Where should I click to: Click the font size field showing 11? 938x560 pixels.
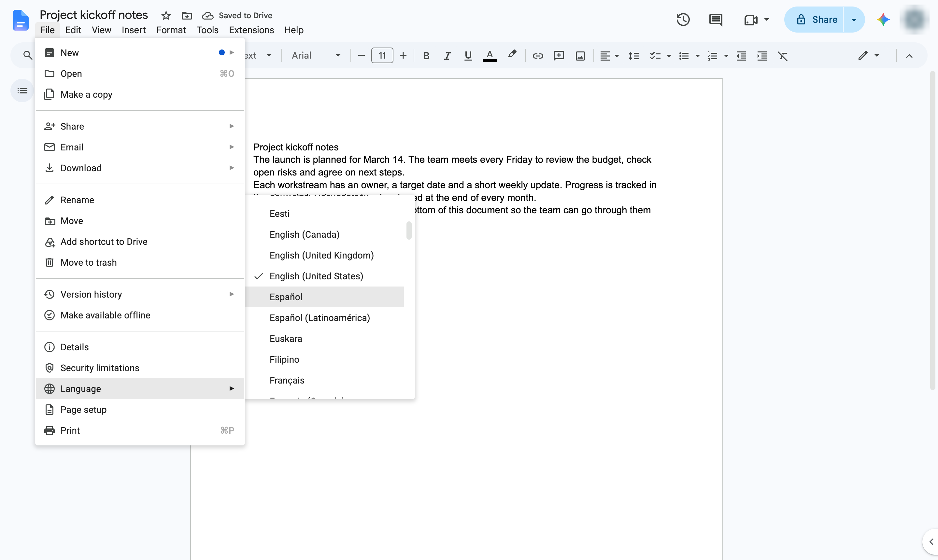[382, 56]
